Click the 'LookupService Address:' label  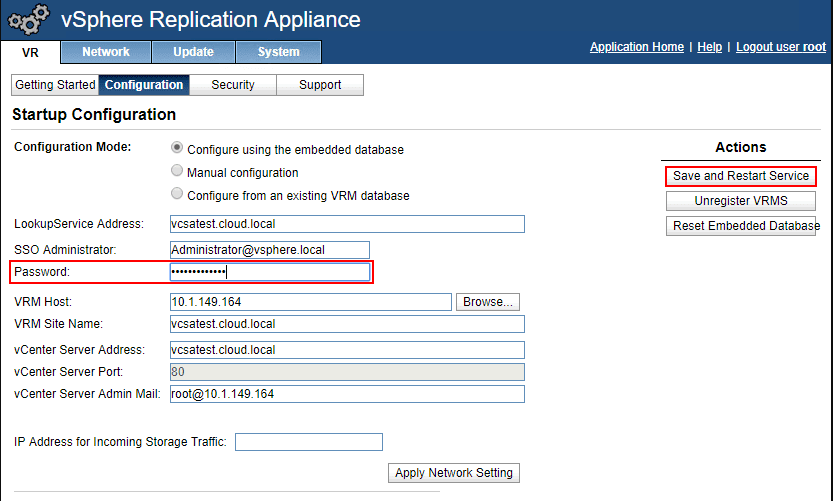click(x=79, y=224)
